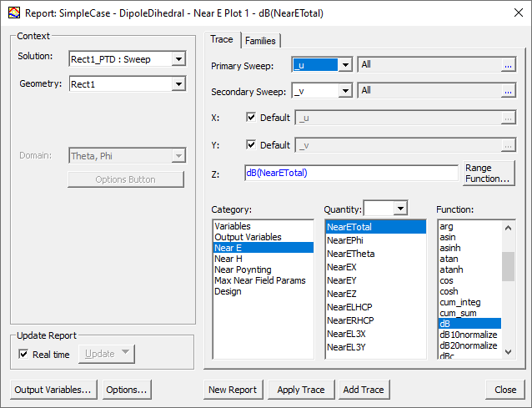
Task: Click Add Trace button
Action: pos(364,390)
